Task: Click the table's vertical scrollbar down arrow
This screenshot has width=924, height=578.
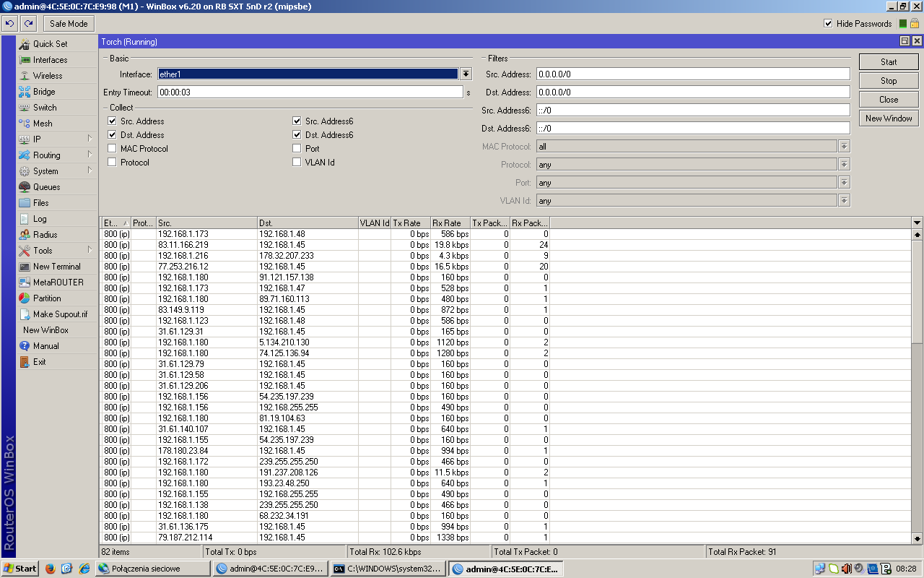Action: coord(918,538)
